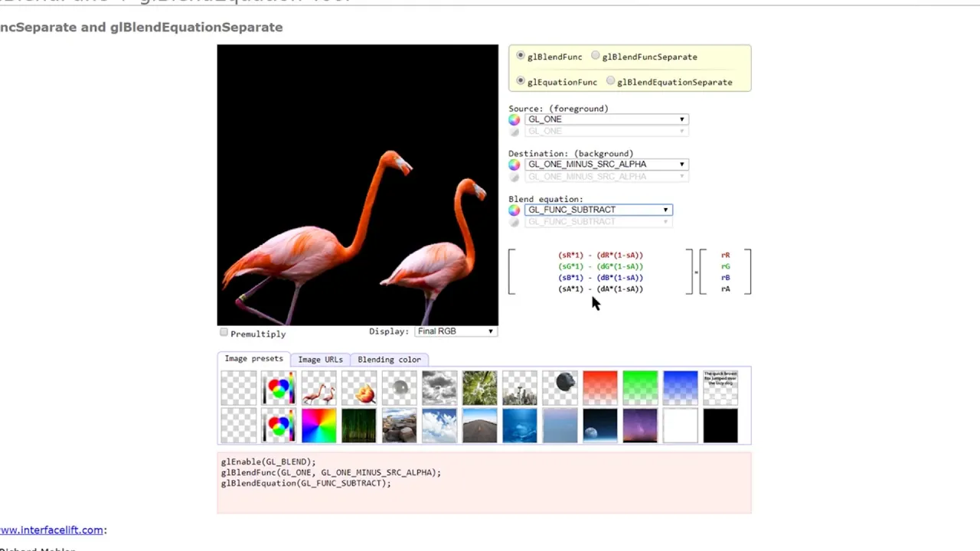Select the dark head sculpture preset
The height and width of the screenshot is (551, 980).
tap(560, 388)
